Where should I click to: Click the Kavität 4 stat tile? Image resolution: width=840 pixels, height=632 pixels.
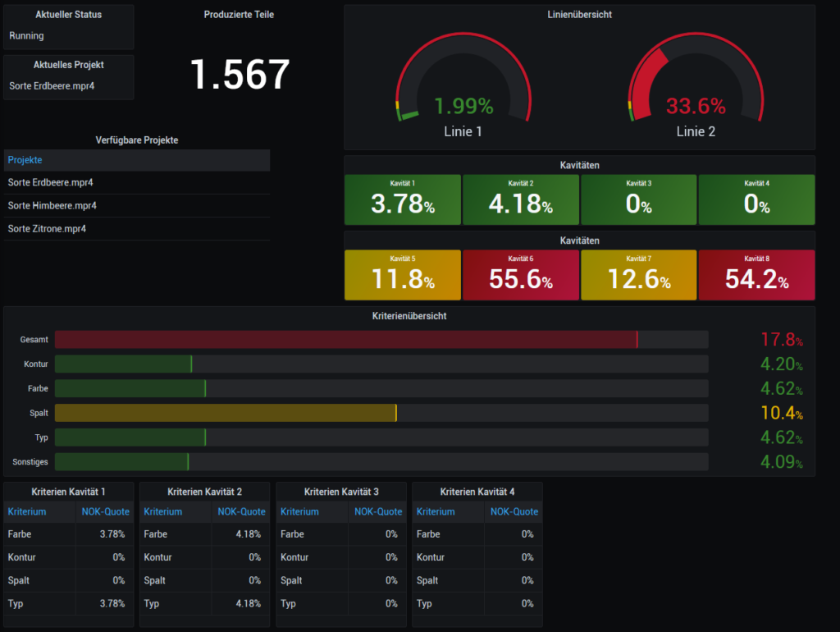pyautogui.click(x=756, y=199)
